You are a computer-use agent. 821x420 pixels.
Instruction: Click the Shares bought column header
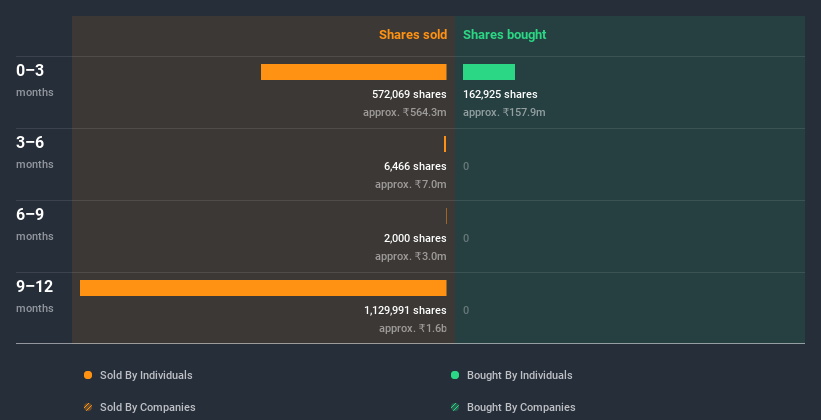(x=504, y=35)
